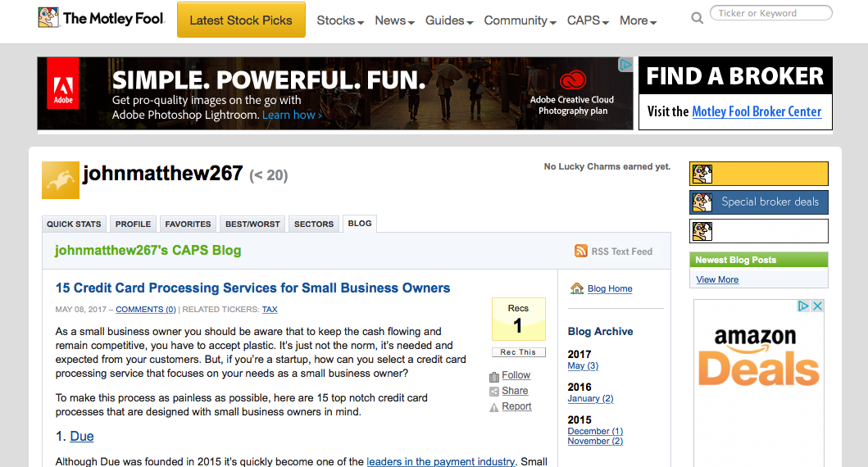Viewport: 868px width, 467px height.
Task: Click the Learn how link in Adobe ad
Action: (292, 115)
